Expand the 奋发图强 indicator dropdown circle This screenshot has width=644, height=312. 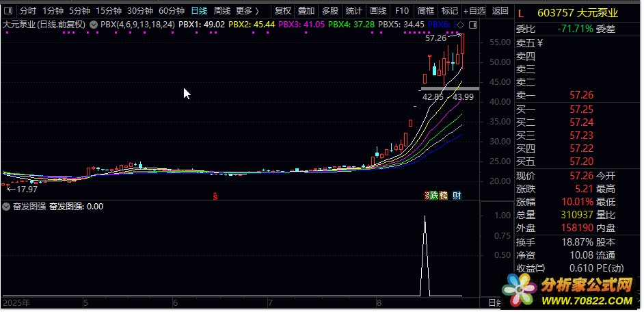click(x=5, y=207)
